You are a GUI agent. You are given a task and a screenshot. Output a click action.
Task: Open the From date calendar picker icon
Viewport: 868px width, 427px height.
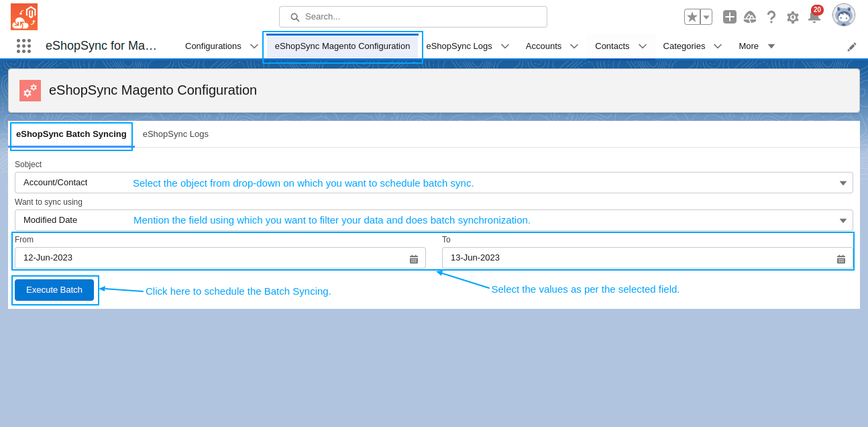pyautogui.click(x=414, y=258)
